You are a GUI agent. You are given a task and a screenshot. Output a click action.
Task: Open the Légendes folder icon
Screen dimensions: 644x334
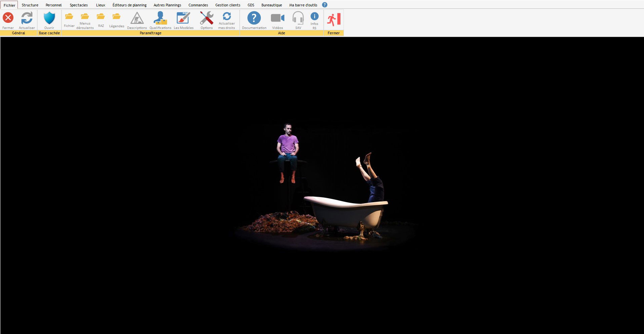tap(117, 16)
